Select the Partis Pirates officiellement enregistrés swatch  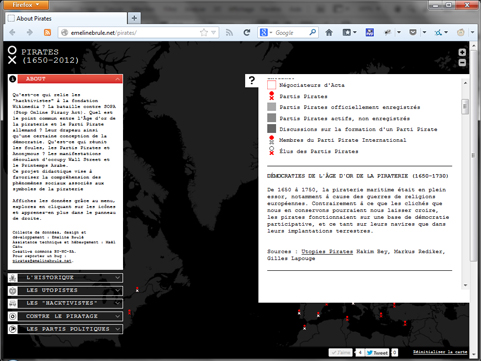271,107
